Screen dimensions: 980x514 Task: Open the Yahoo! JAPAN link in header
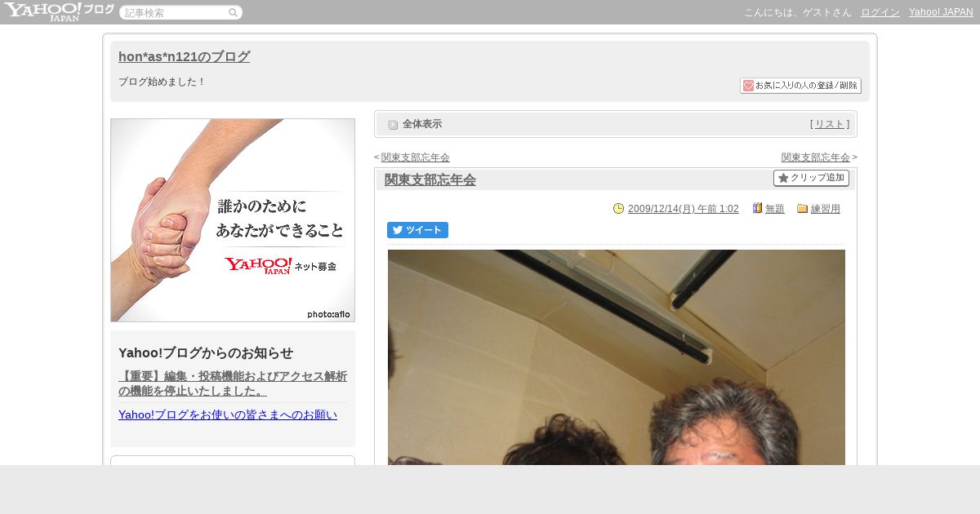(x=941, y=12)
